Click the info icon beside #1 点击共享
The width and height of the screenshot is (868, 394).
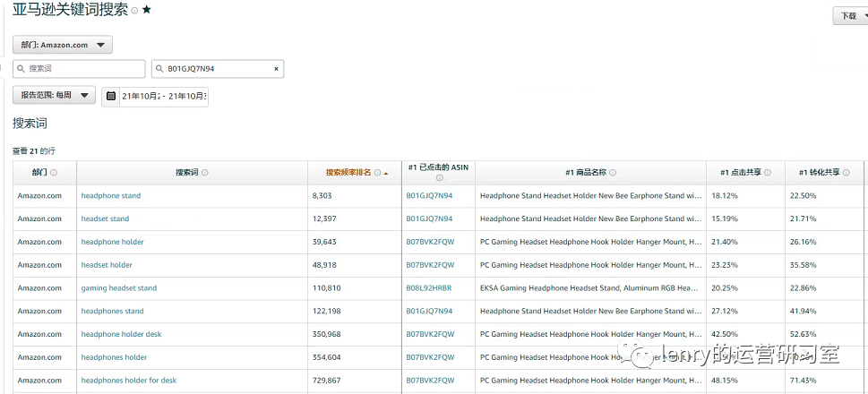(768, 173)
